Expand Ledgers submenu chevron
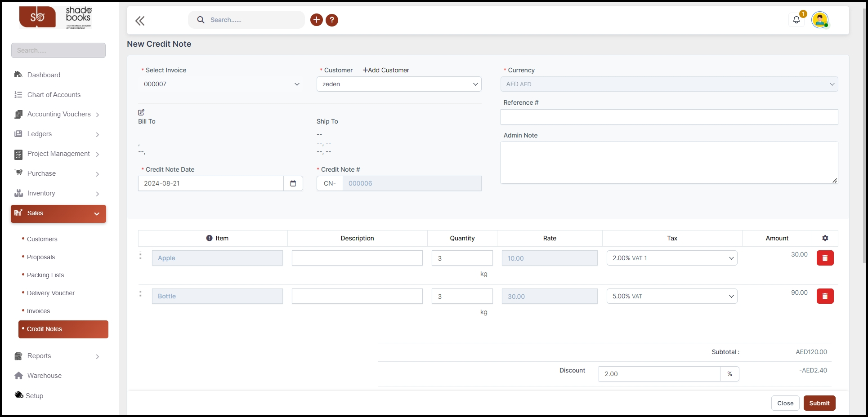The image size is (868, 417). [98, 134]
